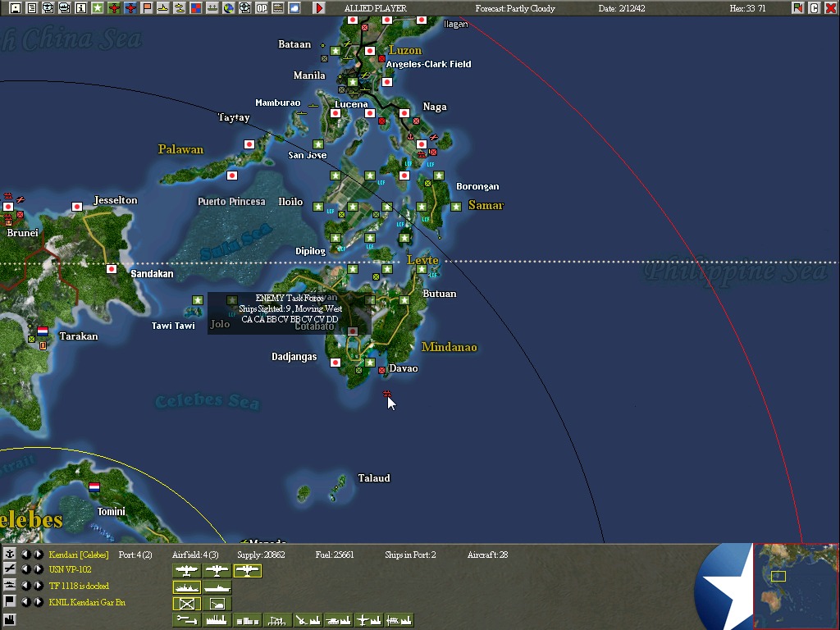Click the ship icon beside TF 1118
This screenshot has width=840, height=630.
[x=10, y=586]
